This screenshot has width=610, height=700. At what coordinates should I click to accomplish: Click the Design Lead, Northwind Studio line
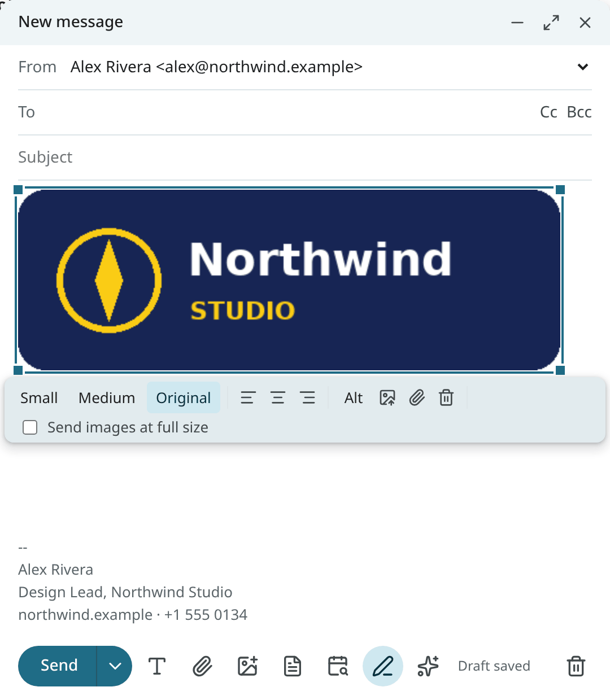pos(125,592)
